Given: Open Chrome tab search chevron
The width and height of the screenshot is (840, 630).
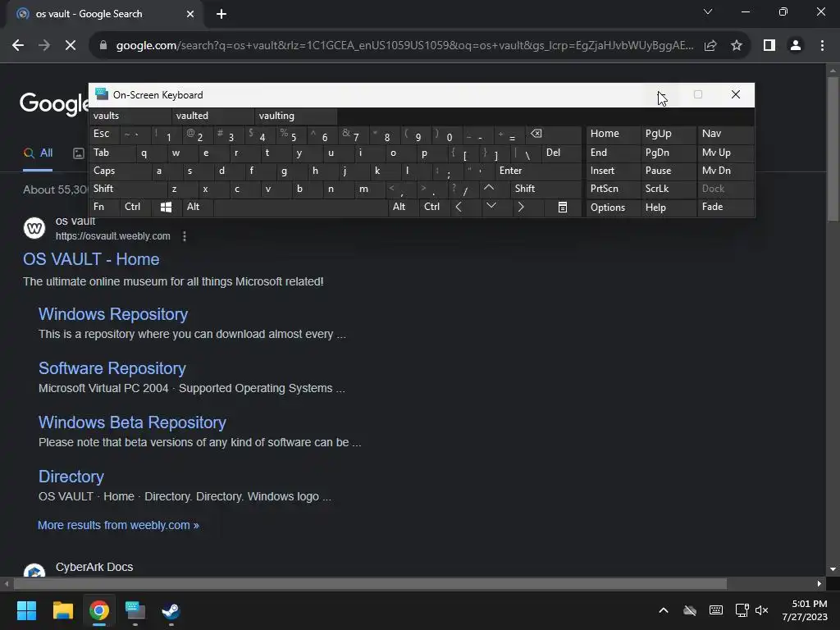Looking at the screenshot, I should coord(708,11).
